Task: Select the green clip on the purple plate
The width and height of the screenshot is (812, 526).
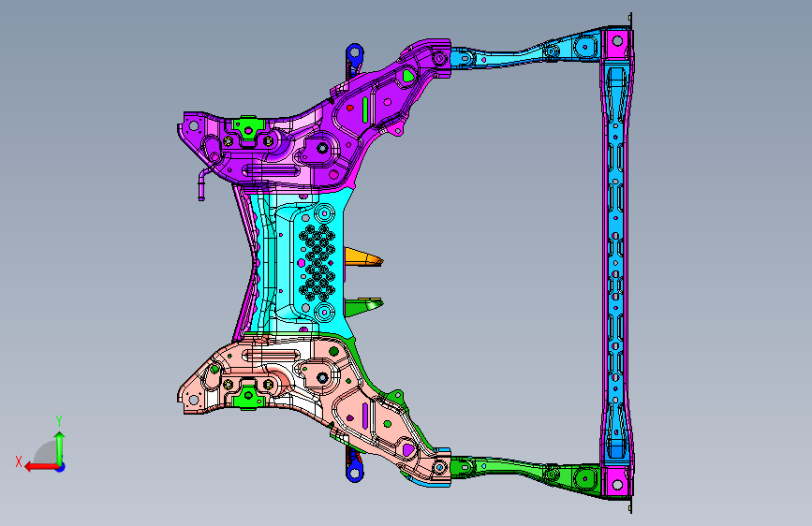Action: tap(248, 128)
